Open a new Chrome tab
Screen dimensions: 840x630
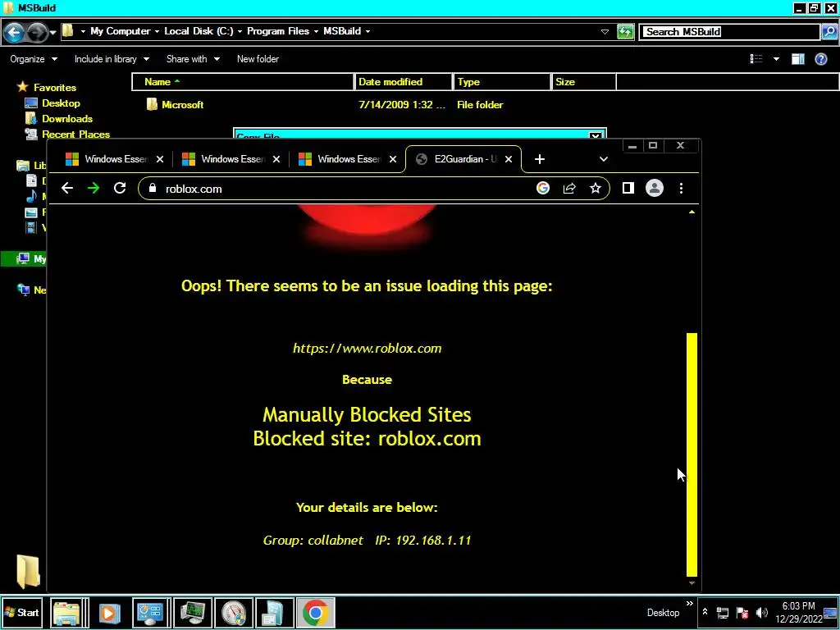(540, 159)
